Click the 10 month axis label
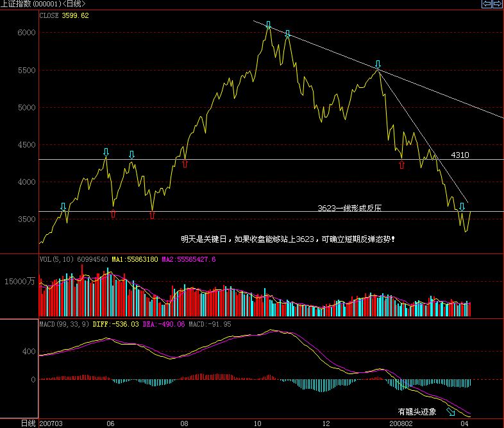This screenshot has width=504, height=428. pyautogui.click(x=258, y=424)
